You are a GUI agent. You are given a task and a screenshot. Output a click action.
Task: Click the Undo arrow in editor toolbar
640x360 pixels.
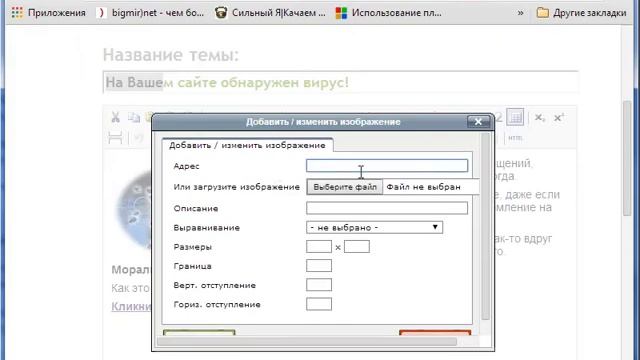click(x=139, y=138)
